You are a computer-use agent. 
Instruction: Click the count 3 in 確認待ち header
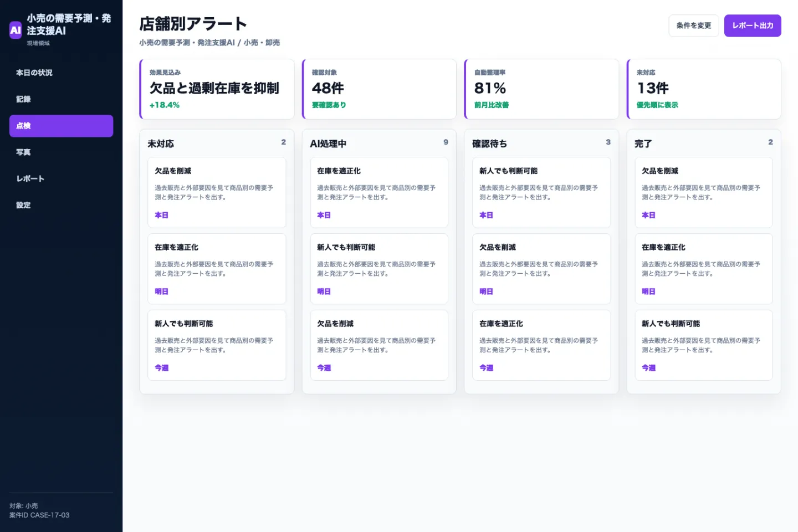pos(608,142)
